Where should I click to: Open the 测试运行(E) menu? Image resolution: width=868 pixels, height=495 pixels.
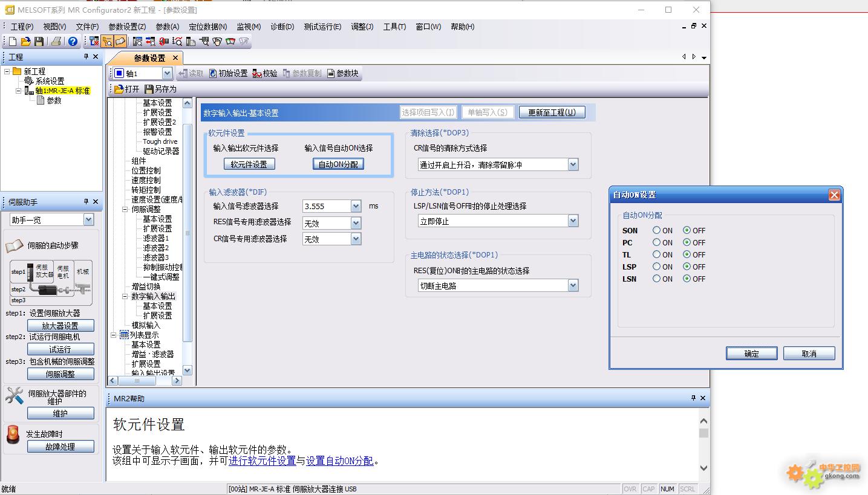tap(322, 27)
